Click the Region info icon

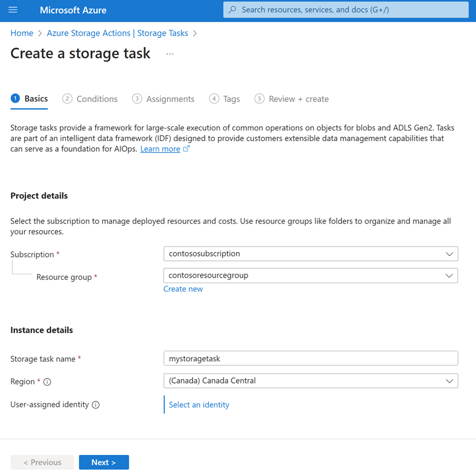tap(47, 381)
